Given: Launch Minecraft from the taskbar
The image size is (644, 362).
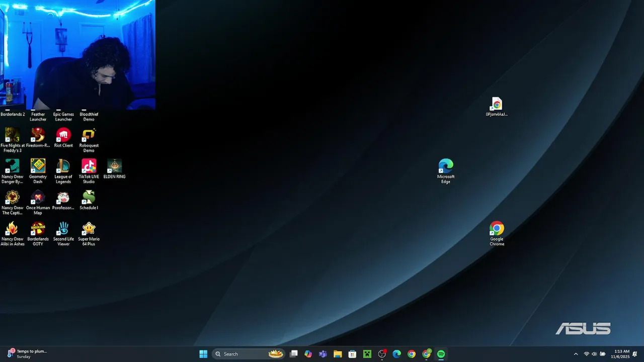Looking at the screenshot, I should click(367, 354).
